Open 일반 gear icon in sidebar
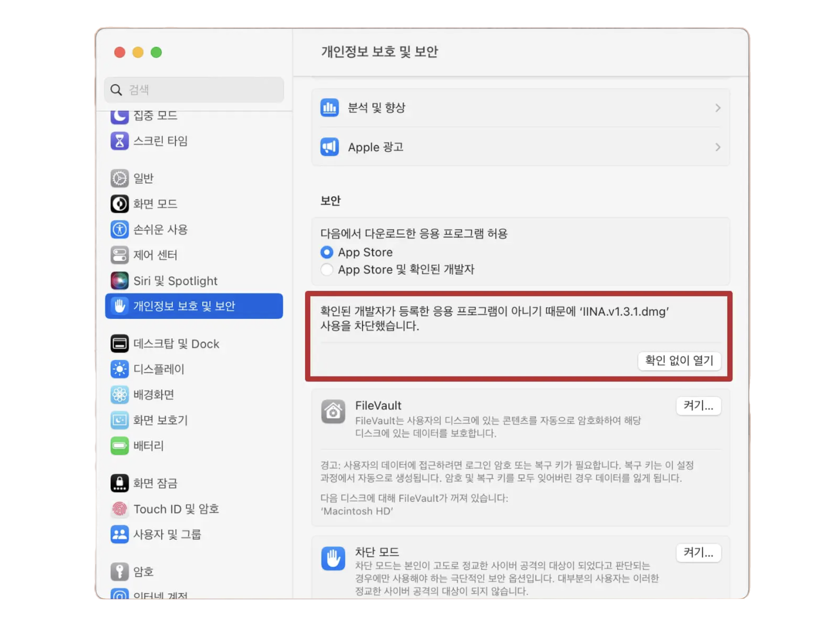The height and width of the screenshot is (631, 840). point(119,178)
